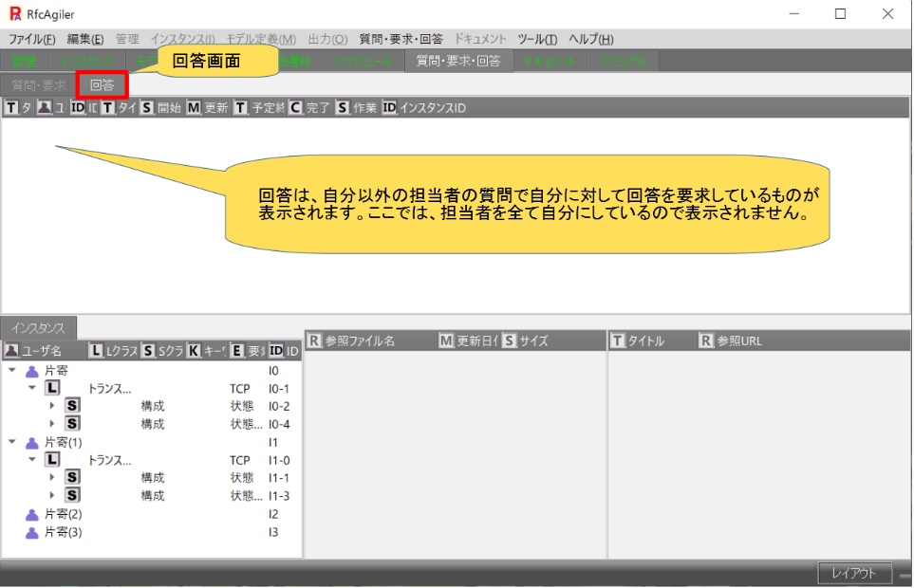Viewport: 914px width, 588px height.
Task: Click the 参照ファイル名 column header icon
Action: 314,340
